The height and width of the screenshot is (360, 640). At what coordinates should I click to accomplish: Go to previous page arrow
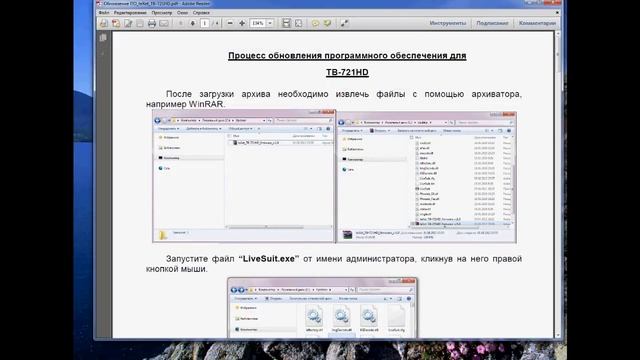coord(181,24)
